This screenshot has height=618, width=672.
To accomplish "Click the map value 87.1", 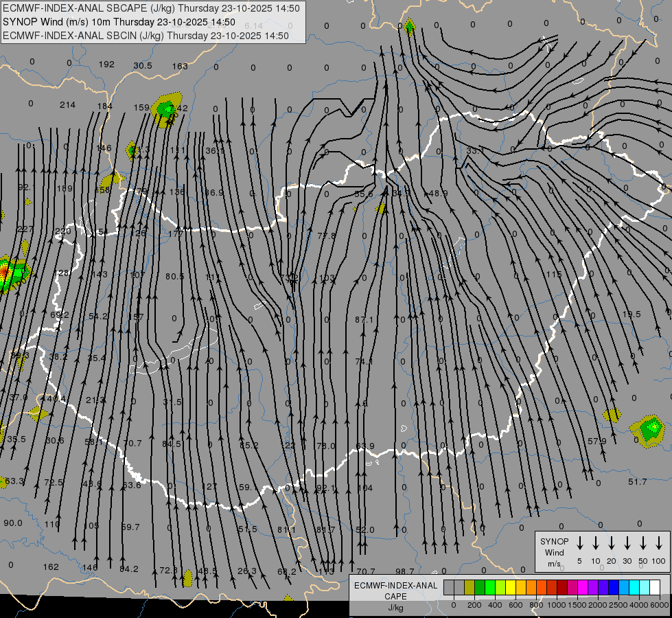I will click(x=364, y=319).
